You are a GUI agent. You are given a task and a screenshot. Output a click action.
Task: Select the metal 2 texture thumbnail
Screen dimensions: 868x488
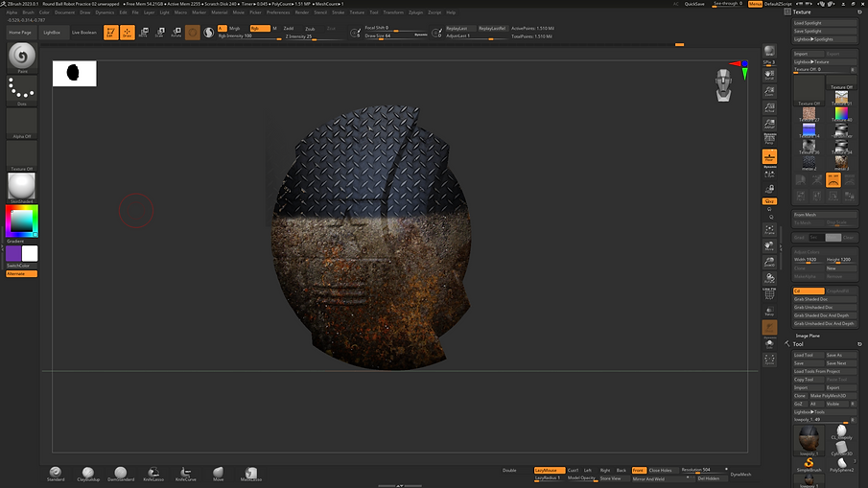pyautogui.click(x=809, y=163)
